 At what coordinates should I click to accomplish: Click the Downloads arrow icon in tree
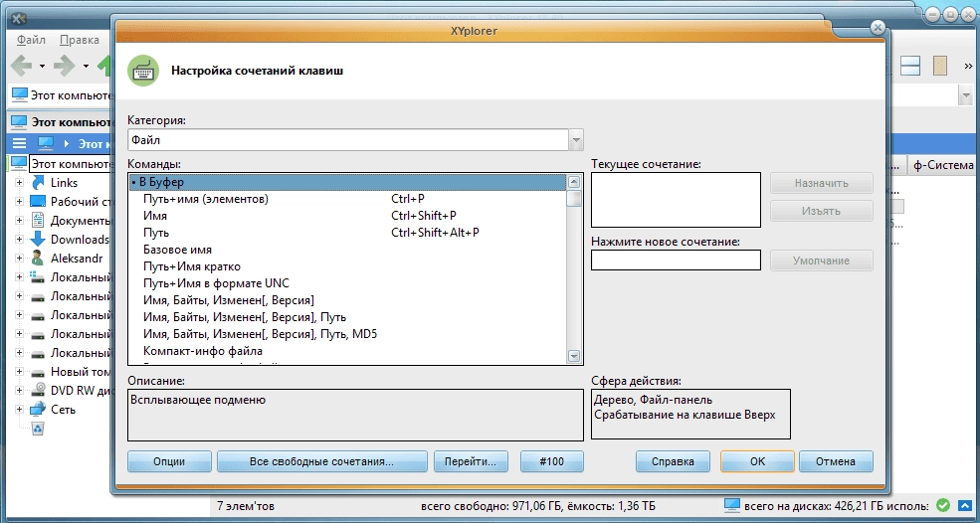38,239
